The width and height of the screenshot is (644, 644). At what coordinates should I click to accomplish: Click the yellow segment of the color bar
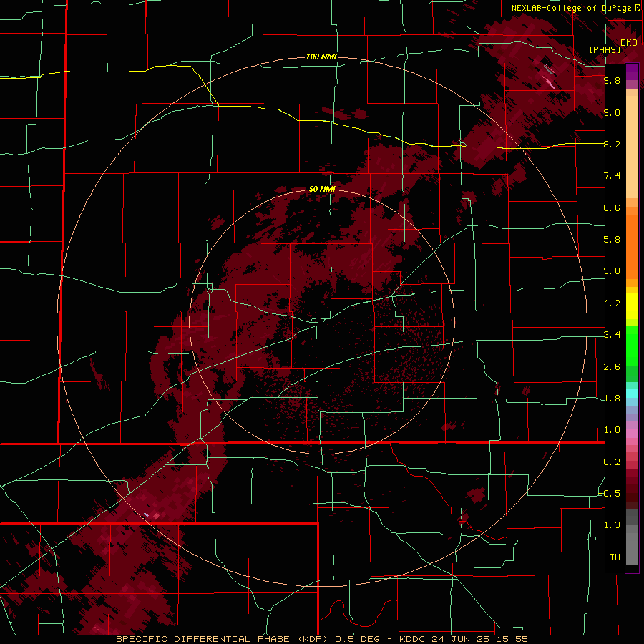tap(632, 306)
